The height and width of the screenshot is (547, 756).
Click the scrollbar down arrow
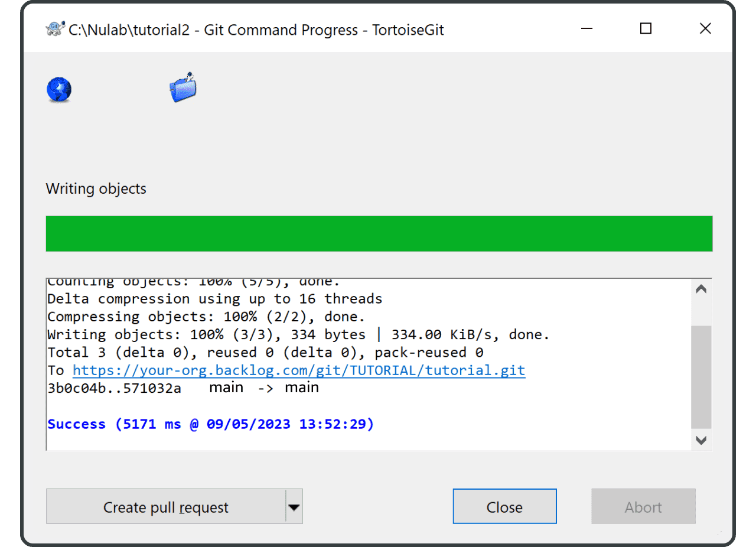[701, 440]
